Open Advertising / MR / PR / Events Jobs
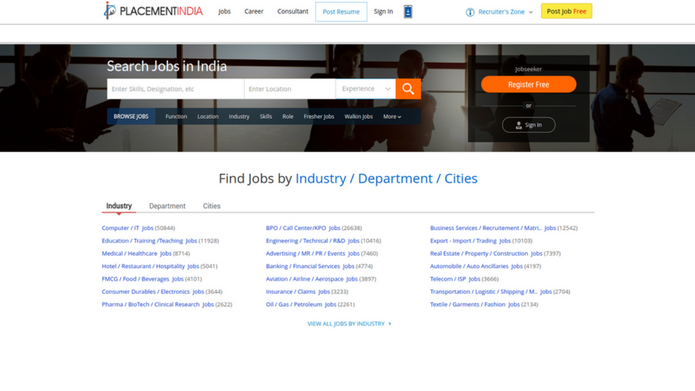The image size is (695, 391). (312, 254)
